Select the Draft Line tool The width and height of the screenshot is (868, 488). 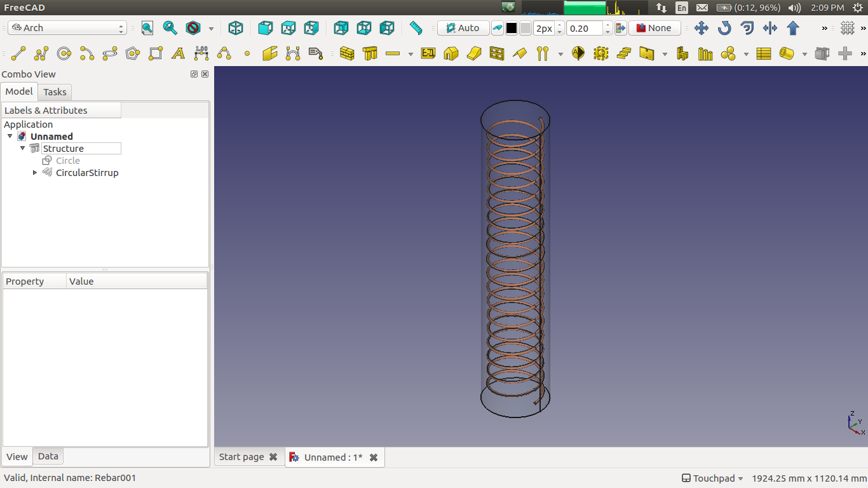18,53
